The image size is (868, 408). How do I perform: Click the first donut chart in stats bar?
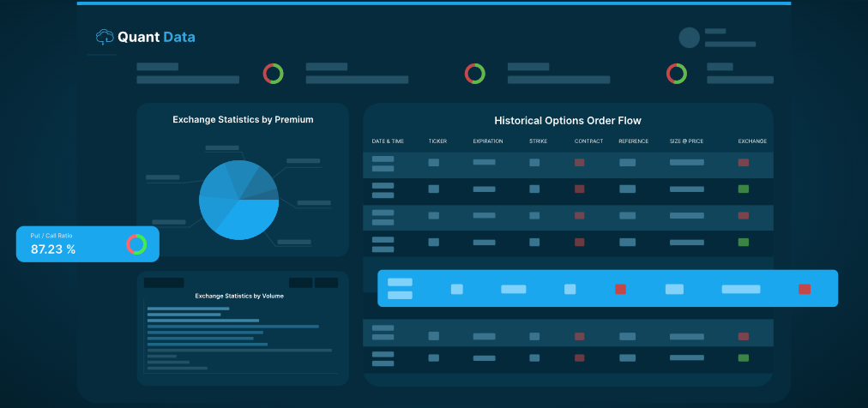pyautogui.click(x=273, y=74)
